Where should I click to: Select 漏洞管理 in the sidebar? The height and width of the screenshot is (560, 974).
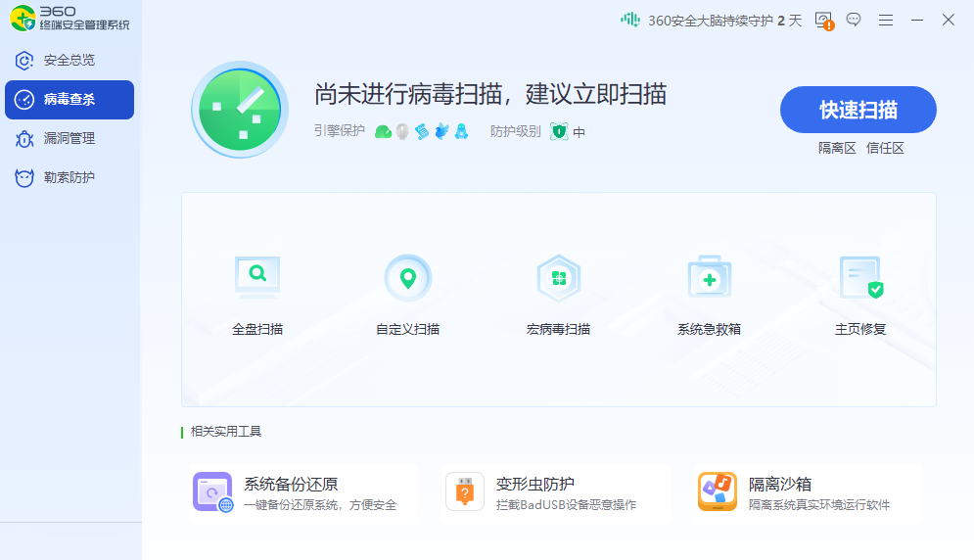69,138
